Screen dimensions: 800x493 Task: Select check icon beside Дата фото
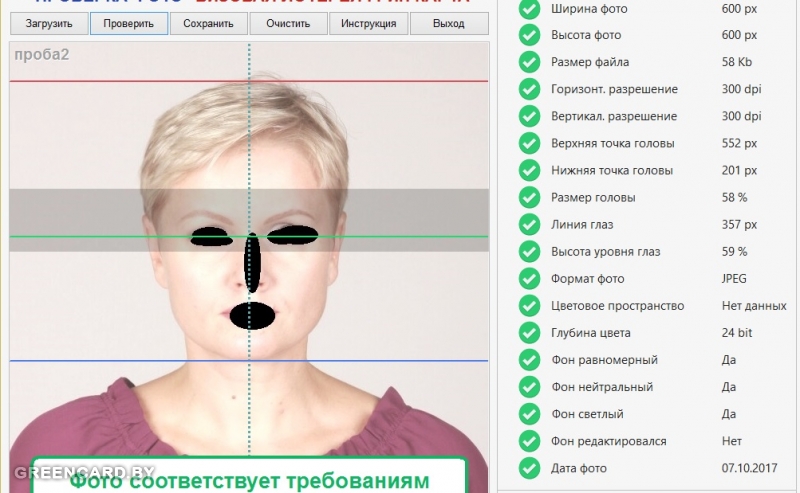coord(529,468)
